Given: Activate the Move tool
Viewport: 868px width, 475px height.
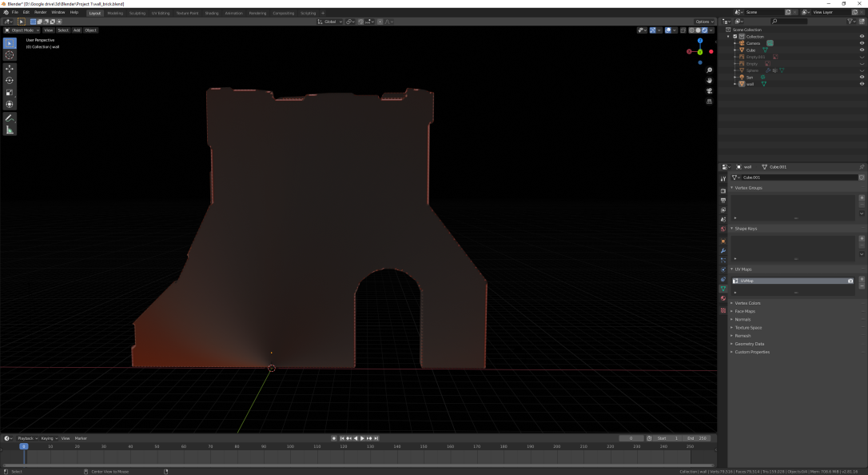Looking at the screenshot, I should pyautogui.click(x=10, y=69).
